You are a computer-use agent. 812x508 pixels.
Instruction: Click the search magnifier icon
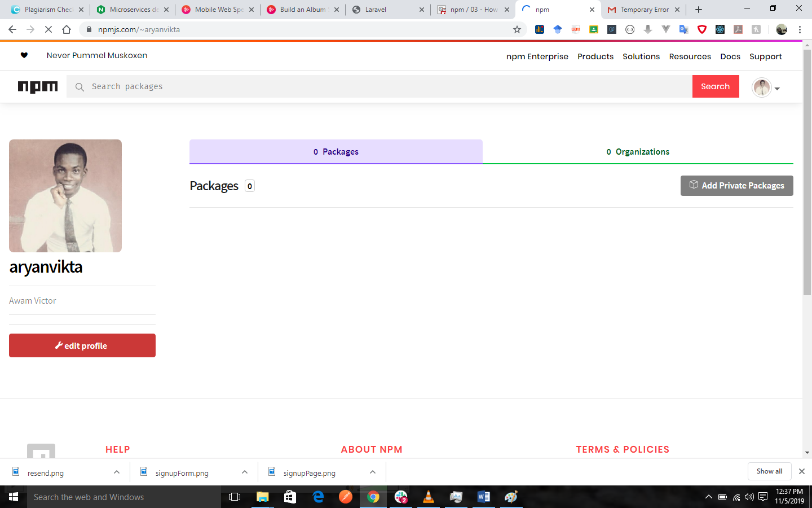tap(80, 87)
